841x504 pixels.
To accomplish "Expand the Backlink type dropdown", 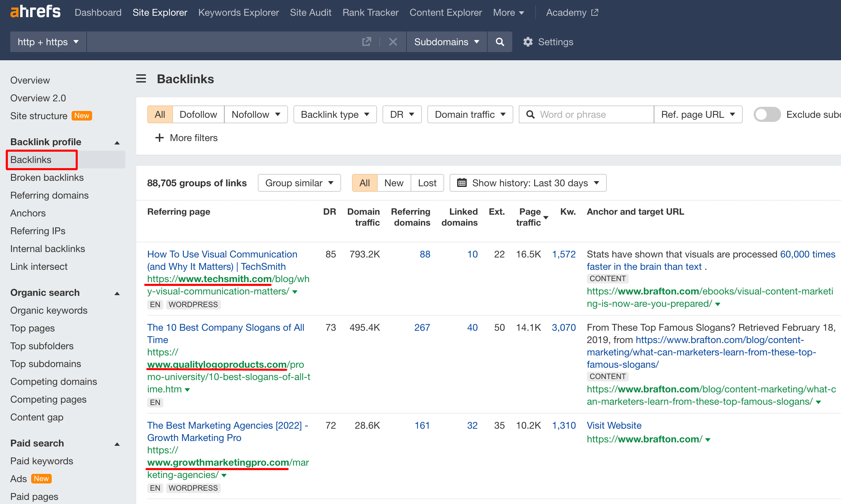I will coord(335,115).
